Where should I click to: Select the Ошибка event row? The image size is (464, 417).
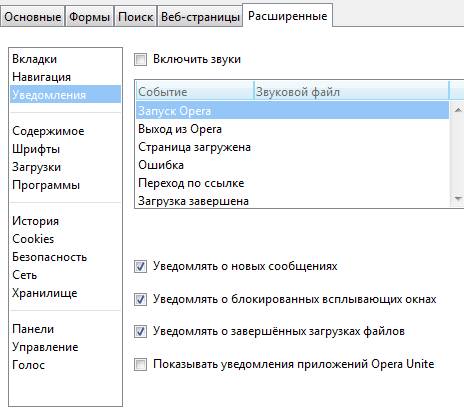(x=293, y=165)
